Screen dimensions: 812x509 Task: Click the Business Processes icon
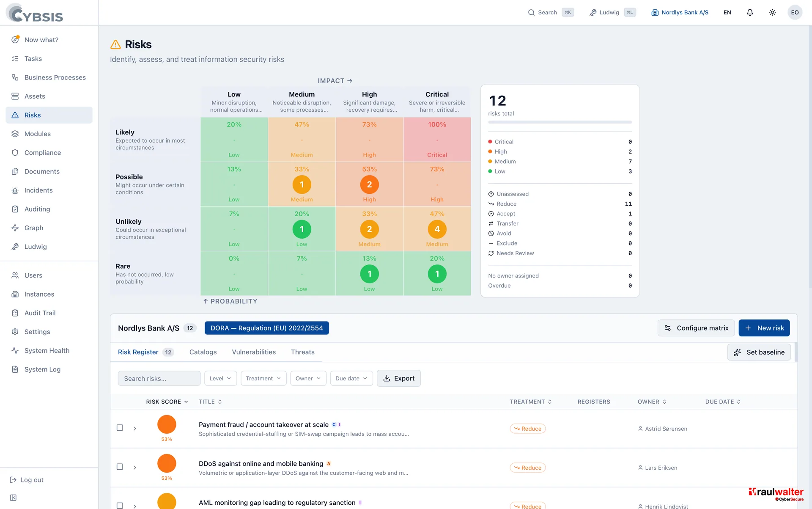point(15,77)
